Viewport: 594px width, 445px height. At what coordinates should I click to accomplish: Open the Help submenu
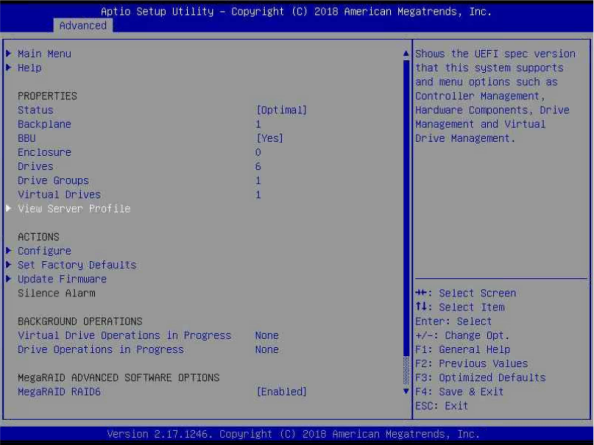point(30,68)
